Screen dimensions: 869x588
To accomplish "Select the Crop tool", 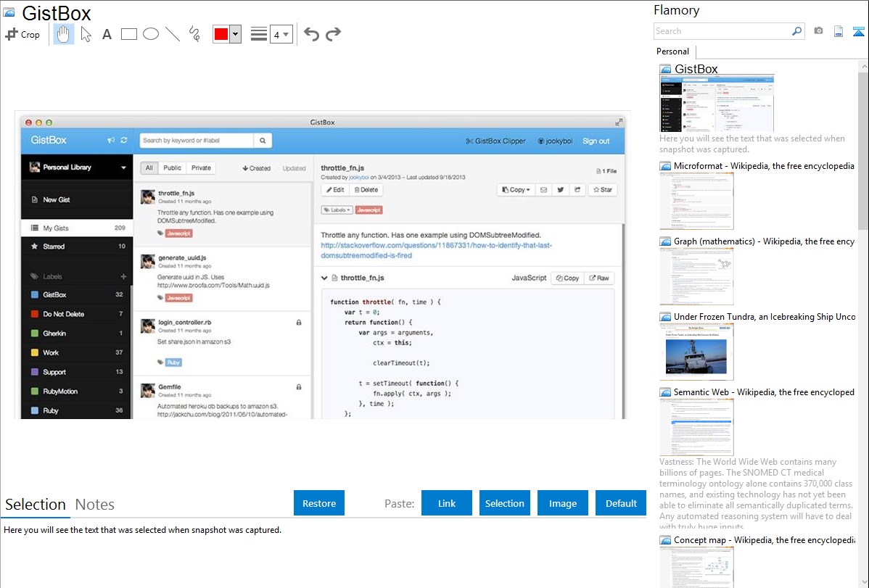I will pyautogui.click(x=22, y=34).
